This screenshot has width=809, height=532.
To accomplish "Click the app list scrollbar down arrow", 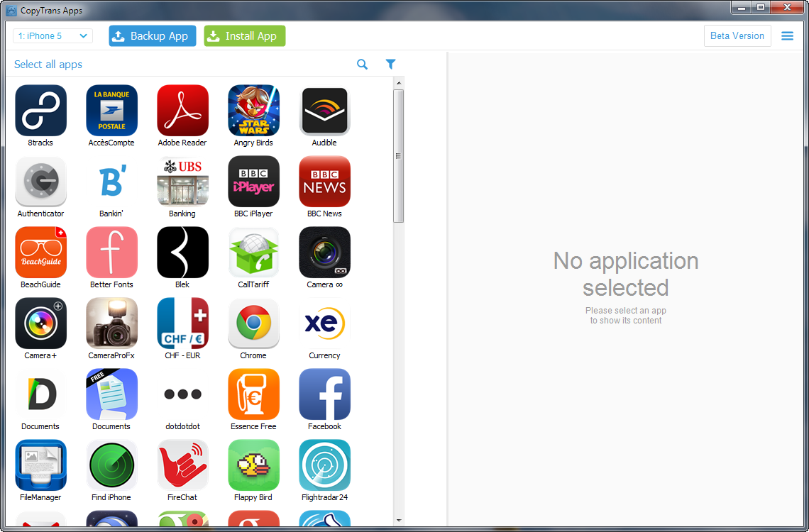I will coord(399,521).
